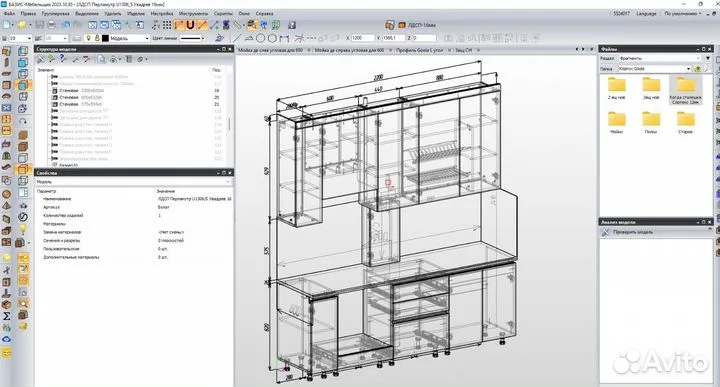720x387 pixels.
Task: Click the sigma summary icon in left sidebar
Action: (x=6, y=316)
